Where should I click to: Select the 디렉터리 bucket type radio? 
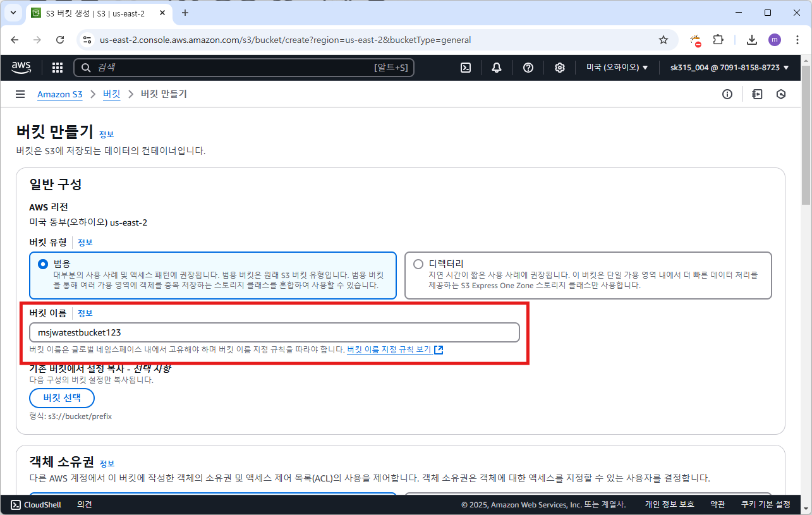click(418, 264)
